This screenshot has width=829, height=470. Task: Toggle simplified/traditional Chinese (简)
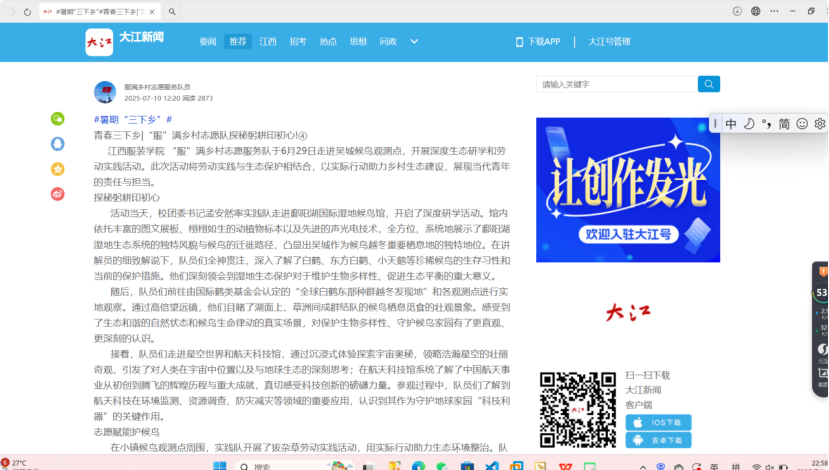click(784, 124)
